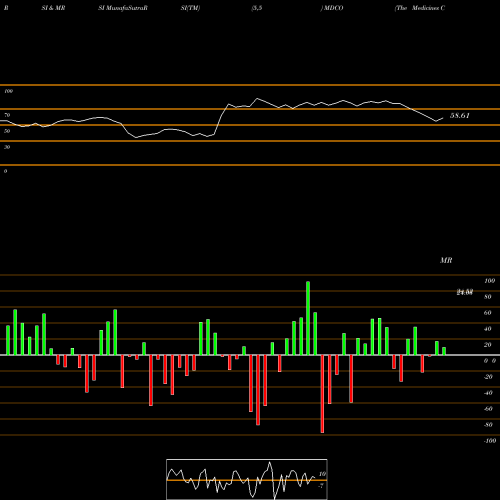This screenshot has height=500, width=500.
Task: Click the 40 label on the MR axis
Action: coord(488,329)
